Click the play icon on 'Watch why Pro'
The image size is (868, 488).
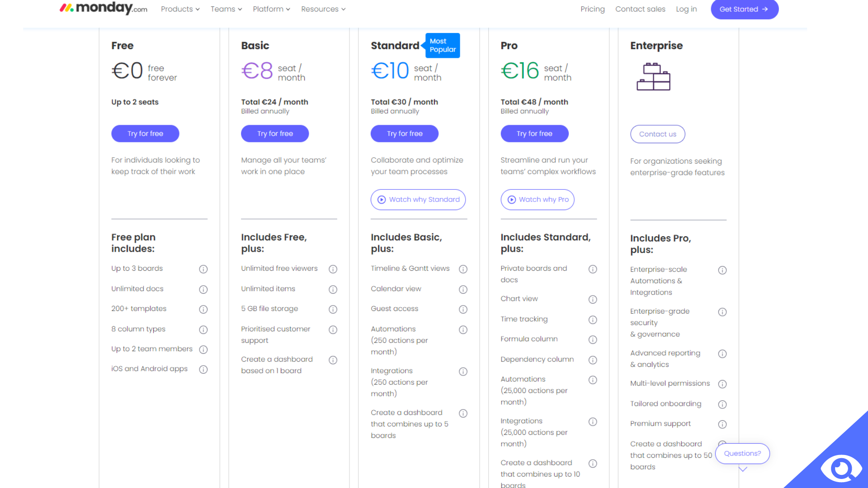click(x=511, y=199)
